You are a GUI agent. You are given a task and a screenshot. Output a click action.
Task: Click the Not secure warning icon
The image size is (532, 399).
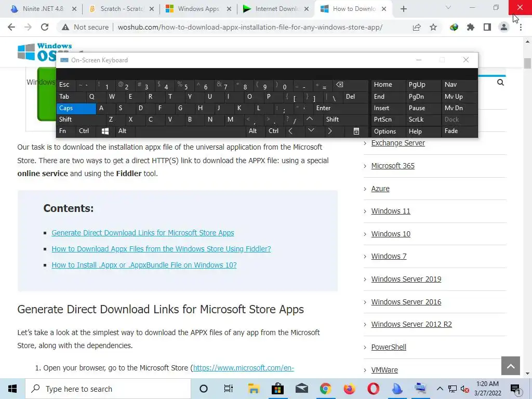(x=65, y=27)
